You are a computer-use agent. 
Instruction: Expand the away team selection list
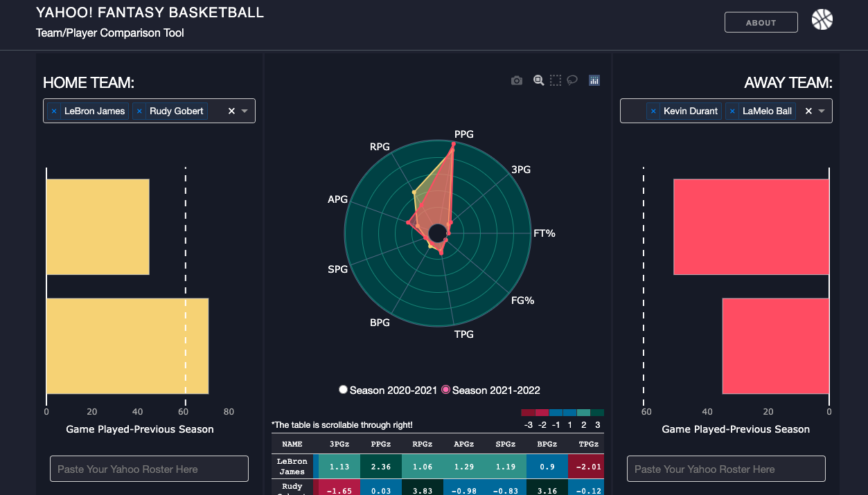(x=821, y=111)
